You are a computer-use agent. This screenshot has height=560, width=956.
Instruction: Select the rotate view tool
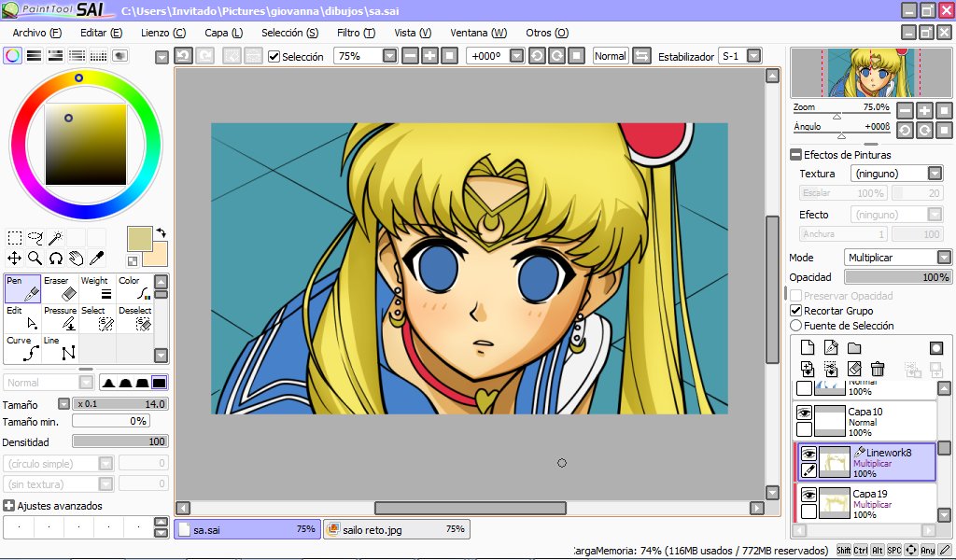tap(55, 259)
